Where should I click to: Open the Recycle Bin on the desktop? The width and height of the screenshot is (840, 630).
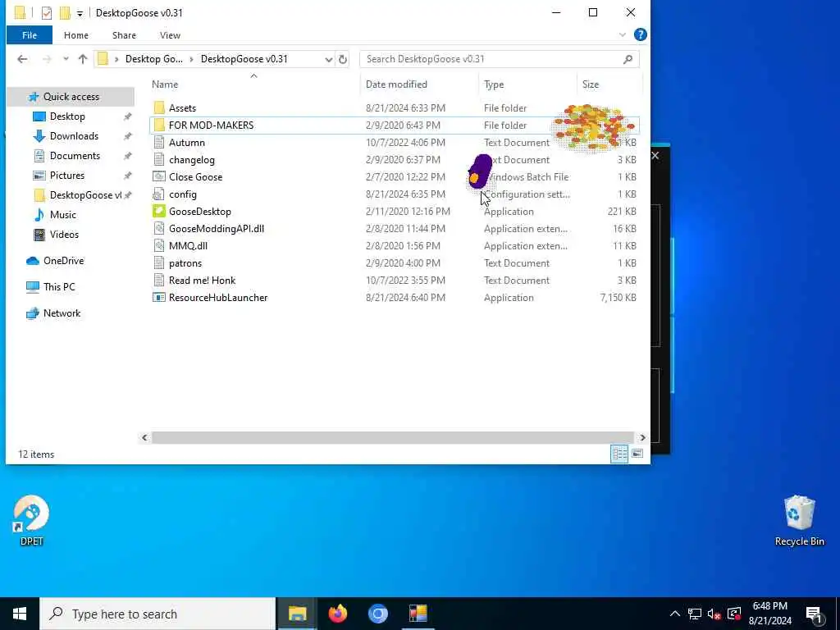pyautogui.click(x=799, y=520)
